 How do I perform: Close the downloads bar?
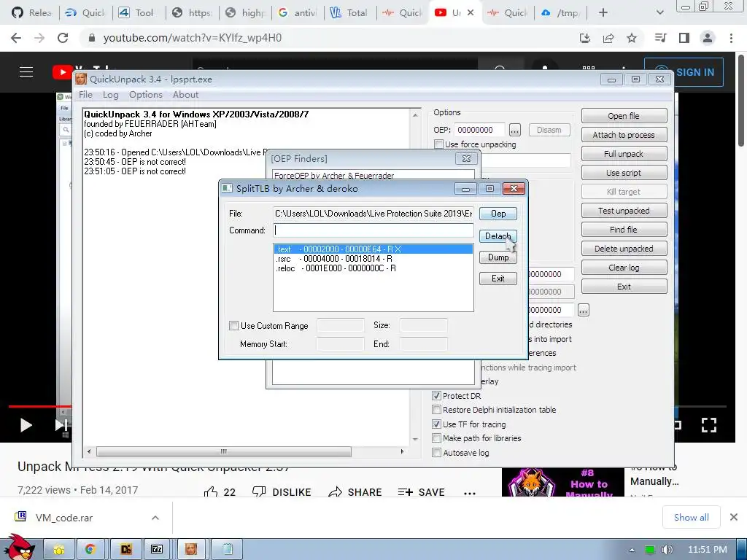point(734,517)
